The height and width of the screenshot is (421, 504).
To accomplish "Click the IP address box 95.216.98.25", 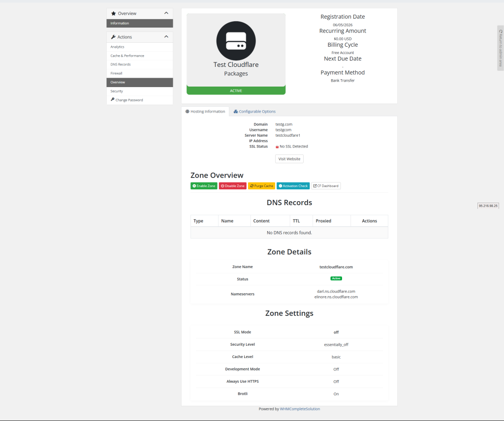I will 488,206.
